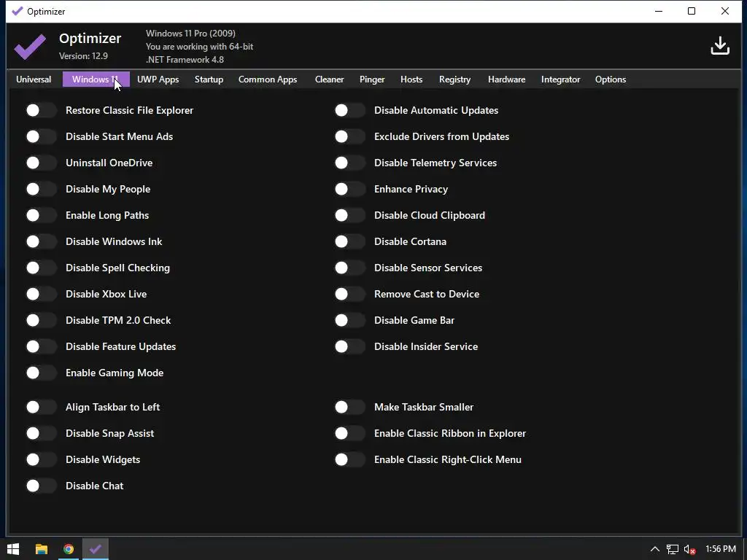Toggle Enable Classic Right-Click Menu
Image resolution: width=747 pixels, height=560 pixels.
pos(349,459)
